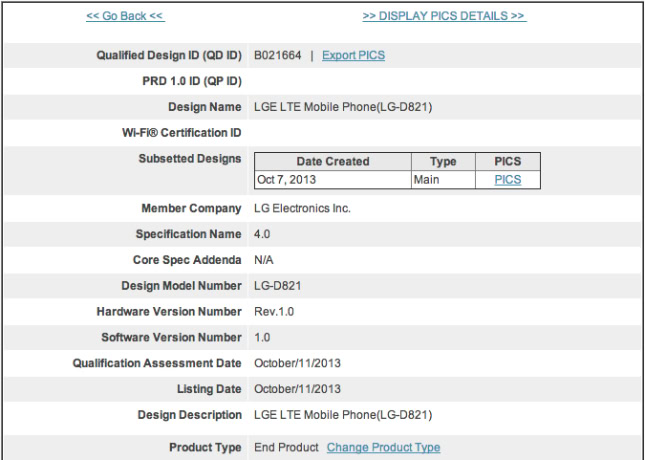Click the Specification Name value 4.0

(x=262, y=235)
